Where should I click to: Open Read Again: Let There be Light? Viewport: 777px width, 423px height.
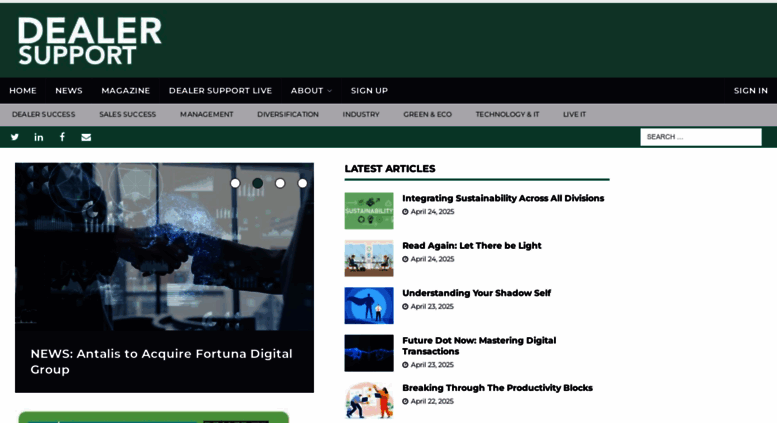(472, 246)
